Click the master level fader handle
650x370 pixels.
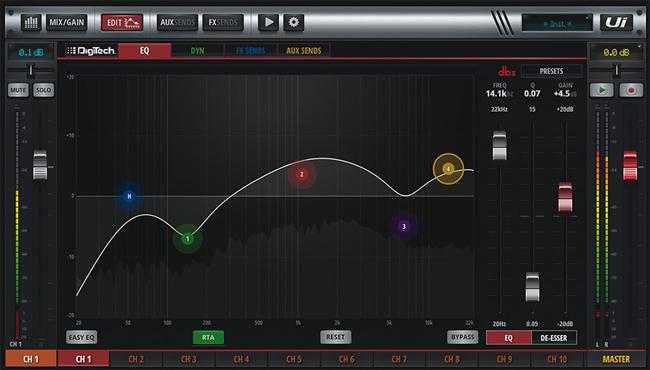(630, 166)
